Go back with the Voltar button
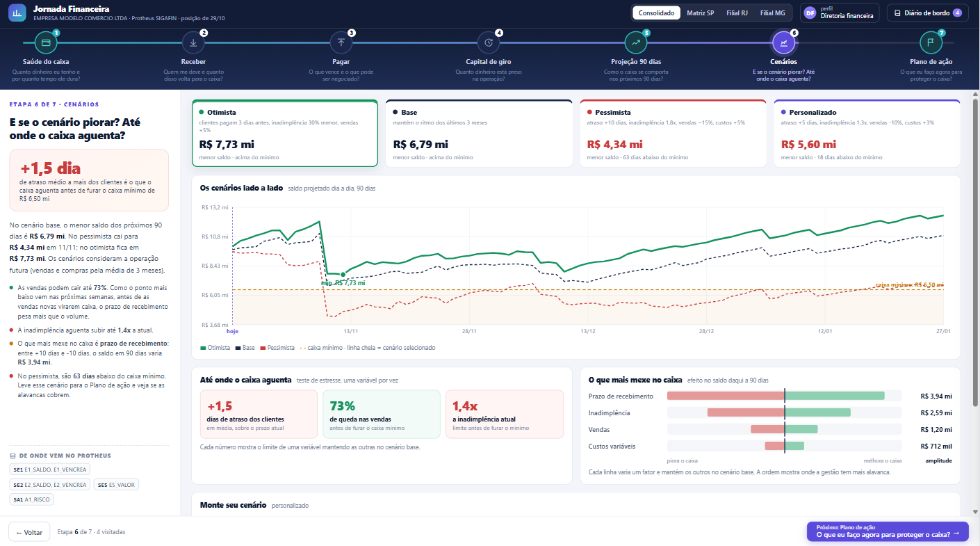This screenshot has width=980, height=546. [29, 532]
